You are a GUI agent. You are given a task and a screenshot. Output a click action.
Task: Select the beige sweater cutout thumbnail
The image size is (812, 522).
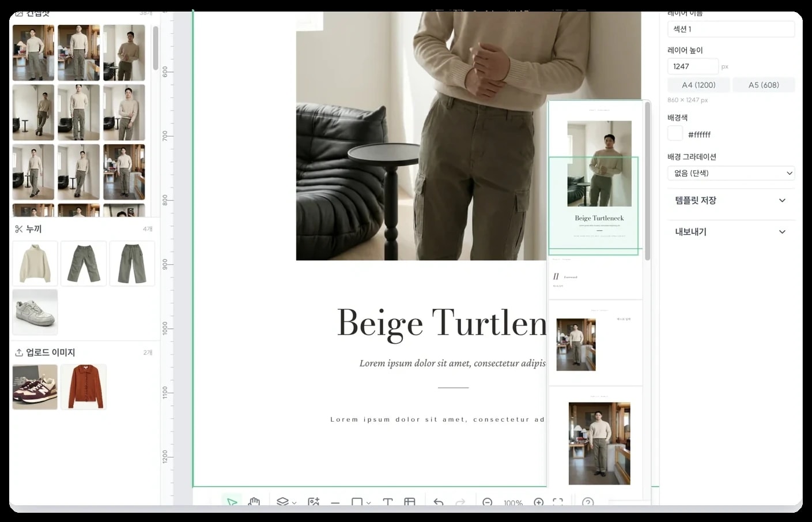tap(35, 264)
